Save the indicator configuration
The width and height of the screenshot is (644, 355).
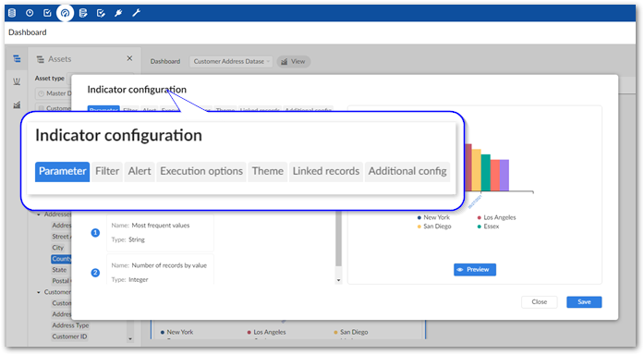coord(584,302)
